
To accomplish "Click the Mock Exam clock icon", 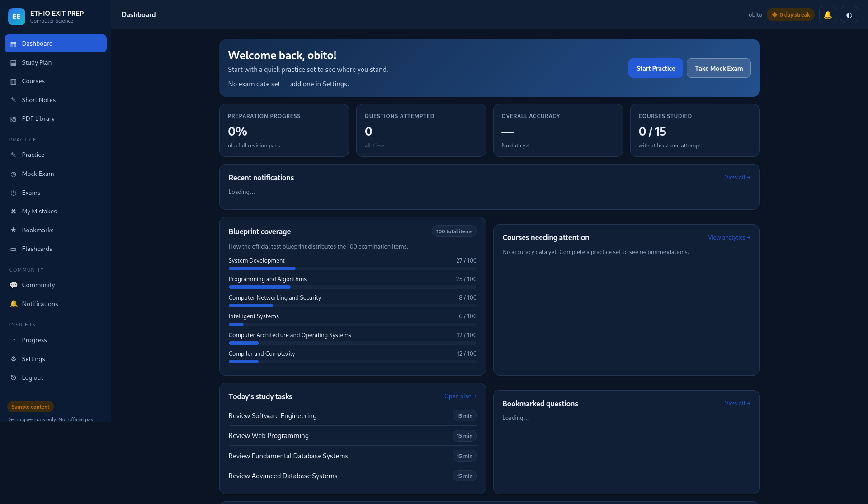I will coord(14,174).
